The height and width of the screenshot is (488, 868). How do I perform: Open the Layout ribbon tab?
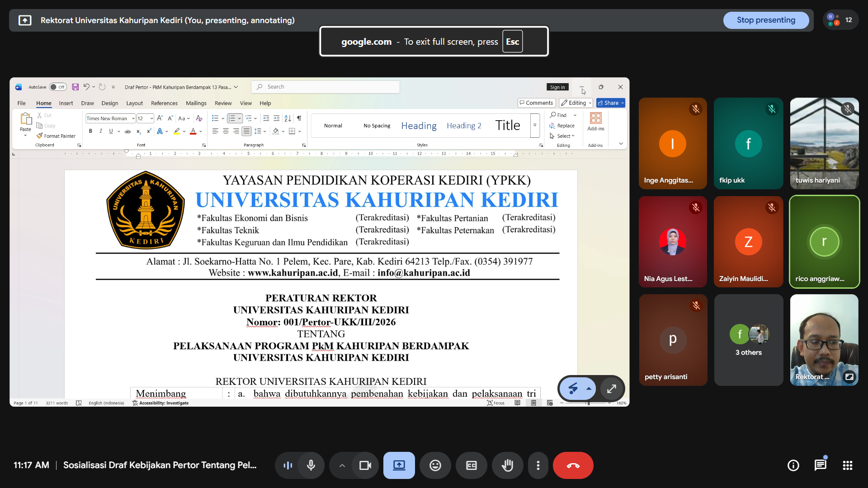tap(134, 103)
